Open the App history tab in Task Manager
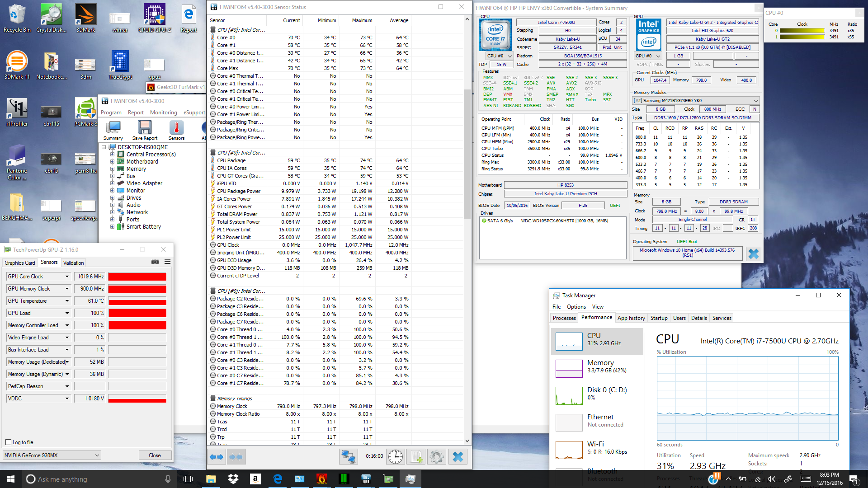 pos(631,318)
